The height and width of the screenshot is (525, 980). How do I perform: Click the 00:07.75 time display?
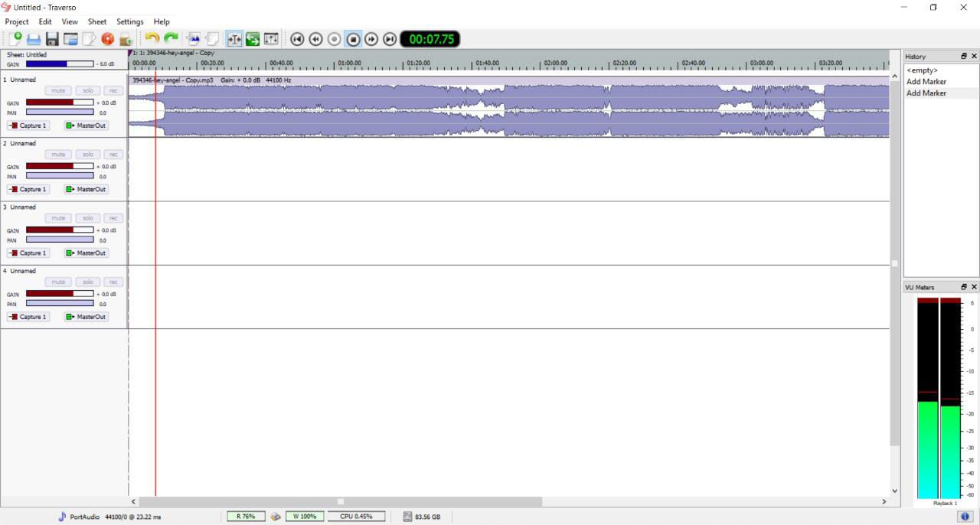[x=430, y=39]
